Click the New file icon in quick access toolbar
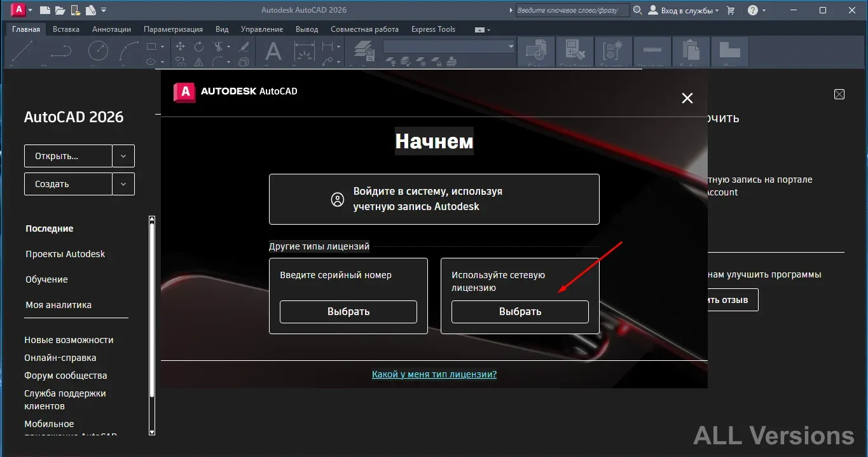Image resolution: width=868 pixels, height=457 pixels. [x=45, y=10]
